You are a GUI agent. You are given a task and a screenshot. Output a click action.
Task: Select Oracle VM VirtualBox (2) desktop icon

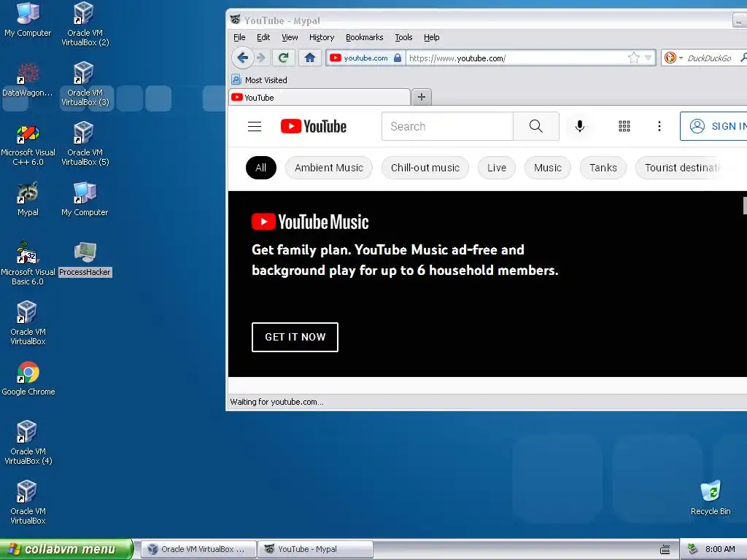(85, 24)
